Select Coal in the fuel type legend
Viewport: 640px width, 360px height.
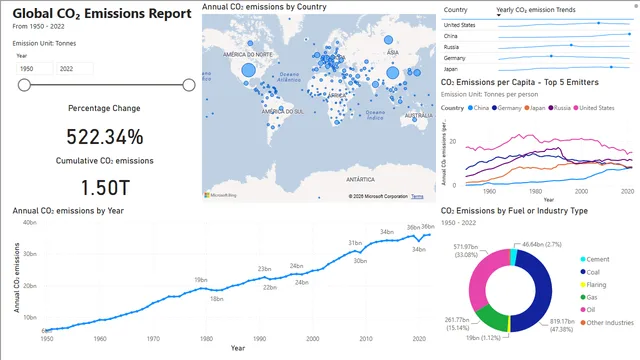coord(590,272)
